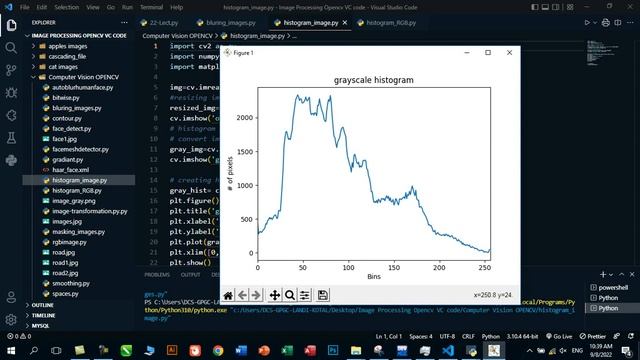Open Excel from the taskbar

click(x=287, y=350)
